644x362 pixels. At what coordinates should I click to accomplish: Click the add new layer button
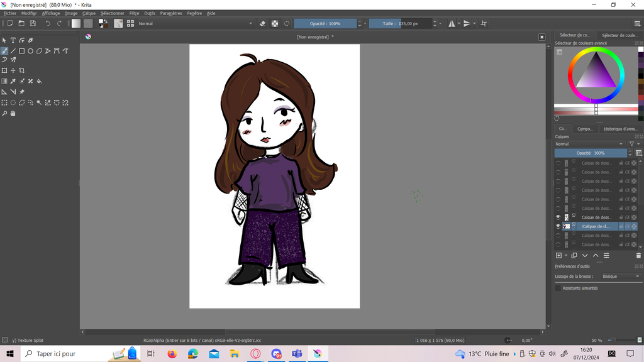tap(558, 256)
